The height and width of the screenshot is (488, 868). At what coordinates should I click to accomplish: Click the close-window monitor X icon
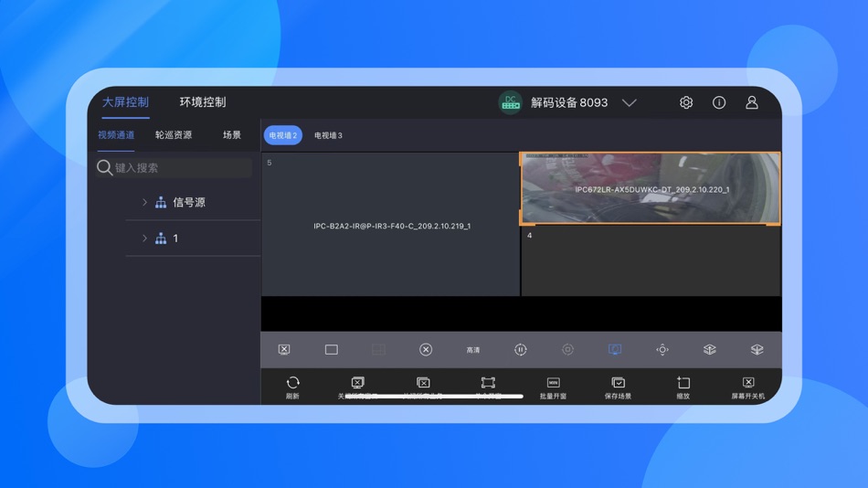(284, 349)
